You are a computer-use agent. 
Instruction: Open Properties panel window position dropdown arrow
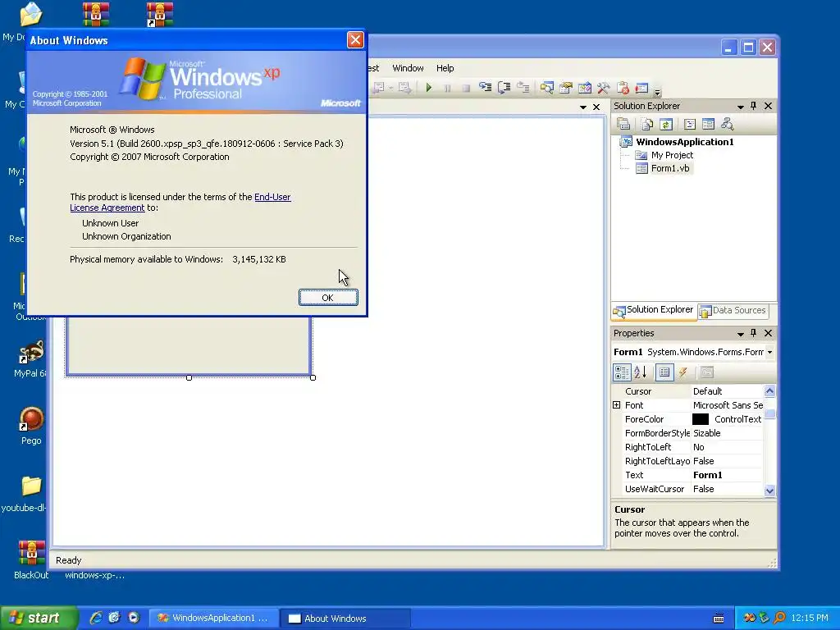[x=741, y=334]
